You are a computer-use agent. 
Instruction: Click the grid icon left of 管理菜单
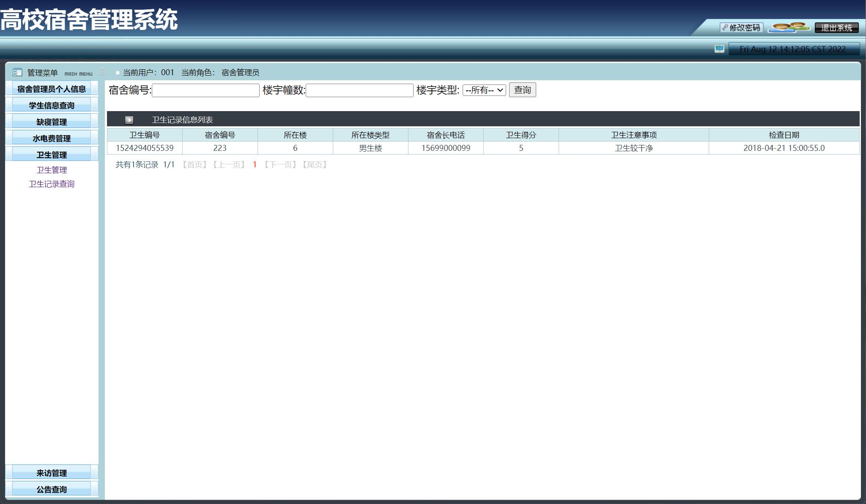point(17,73)
